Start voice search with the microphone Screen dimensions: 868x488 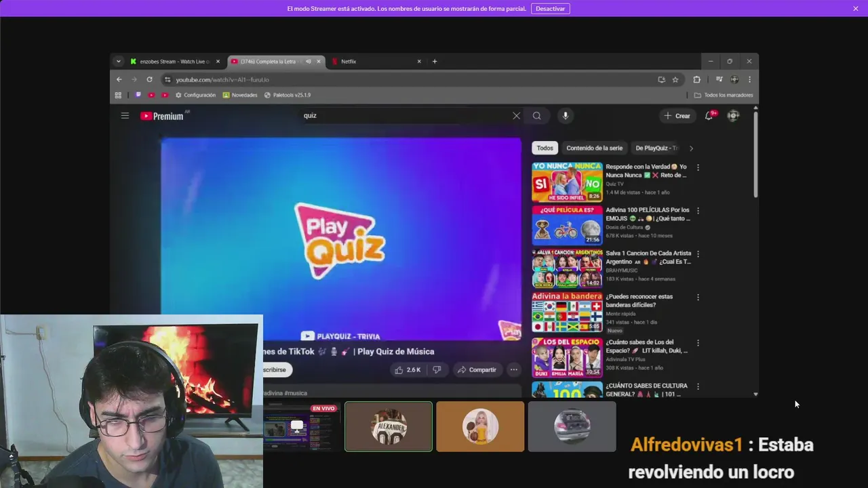point(565,116)
